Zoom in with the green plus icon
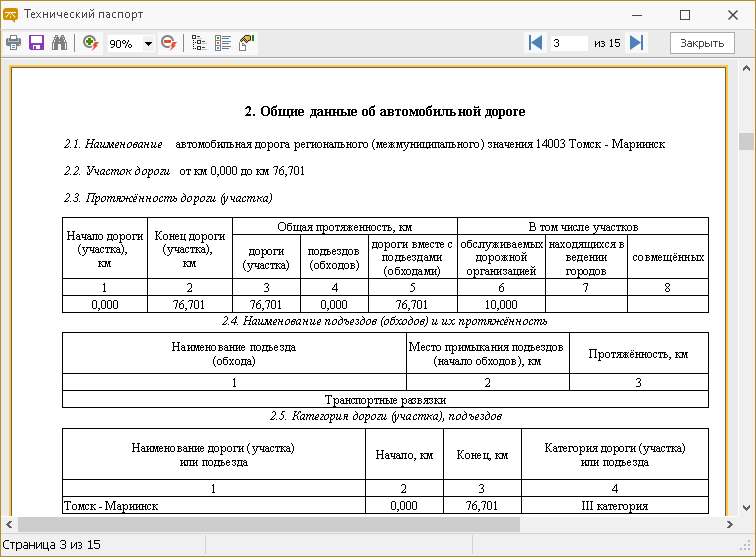Viewport: 756px width, 557px height. (91, 43)
